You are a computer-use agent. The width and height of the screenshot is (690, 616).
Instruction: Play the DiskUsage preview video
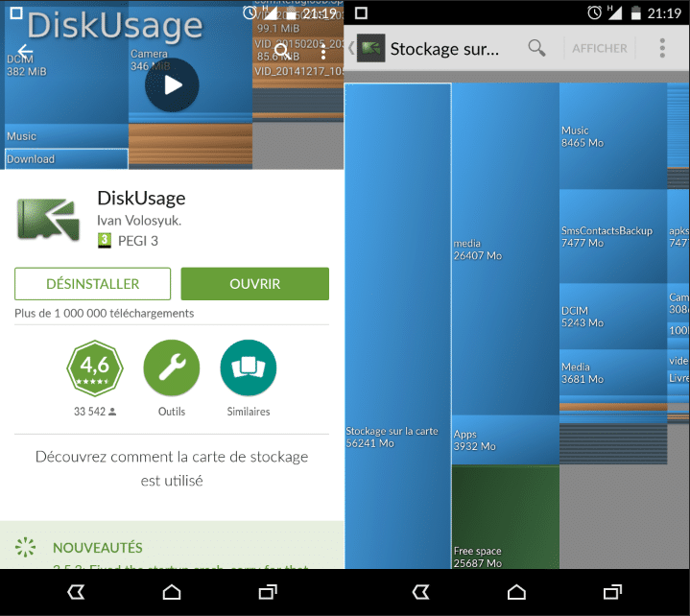[172, 85]
